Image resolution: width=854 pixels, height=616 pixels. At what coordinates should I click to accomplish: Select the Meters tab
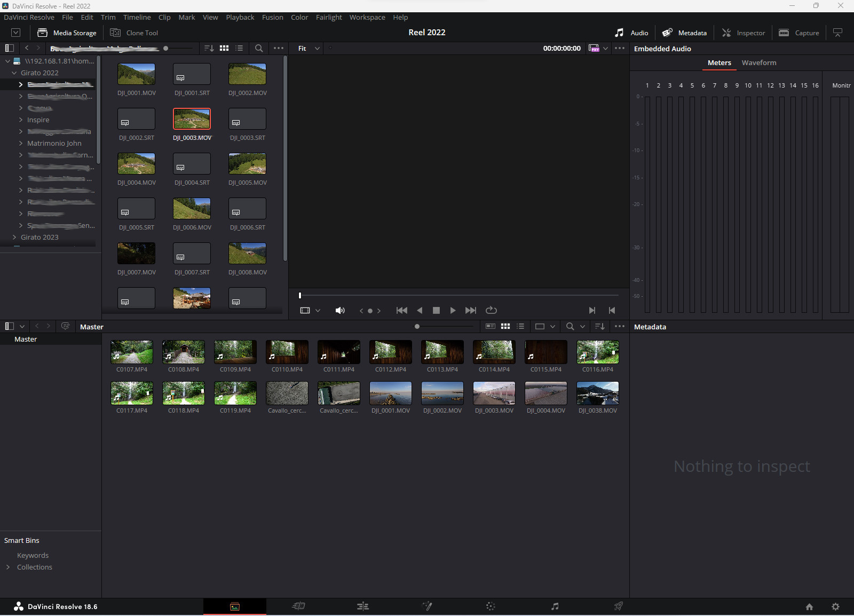click(x=719, y=62)
